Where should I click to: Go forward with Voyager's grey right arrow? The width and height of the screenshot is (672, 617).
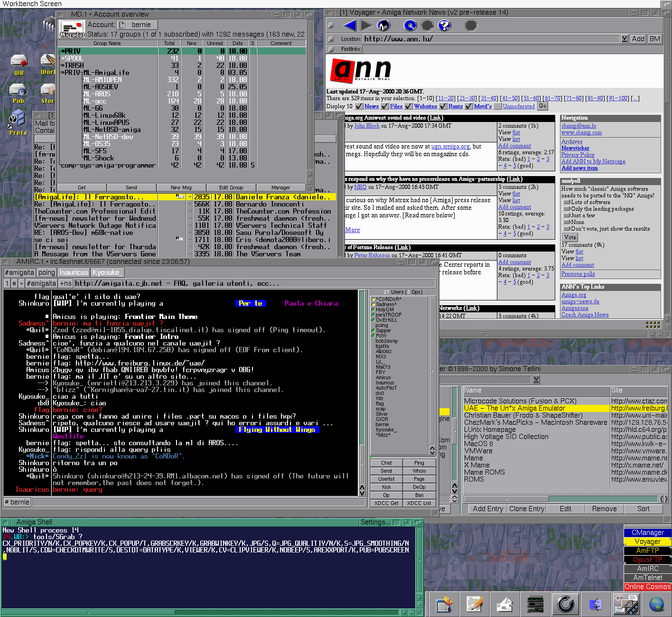point(366,26)
